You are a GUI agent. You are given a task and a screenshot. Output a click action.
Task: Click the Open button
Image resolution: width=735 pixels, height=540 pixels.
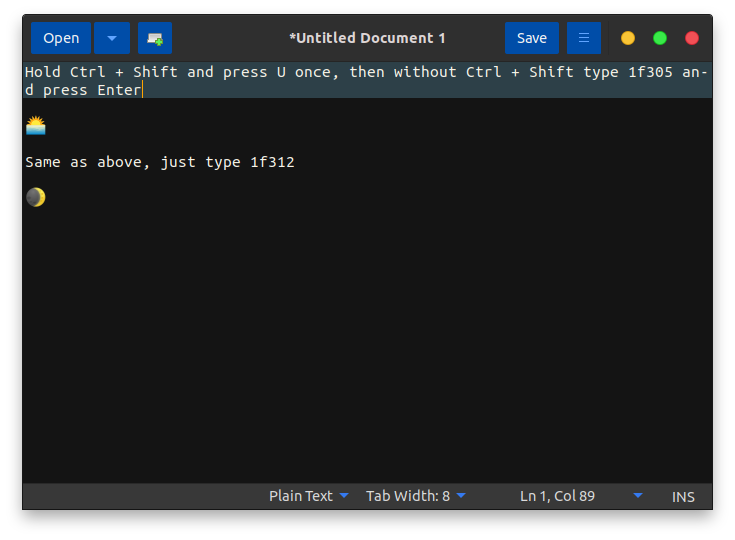click(x=61, y=38)
